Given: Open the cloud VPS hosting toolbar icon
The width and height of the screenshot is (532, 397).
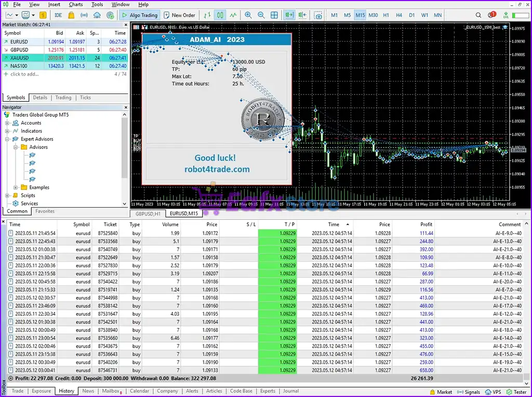Looking at the screenshot, I should 97,15.
